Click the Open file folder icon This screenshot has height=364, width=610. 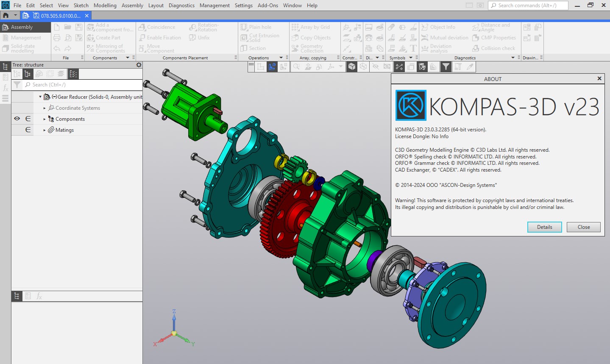click(x=68, y=27)
